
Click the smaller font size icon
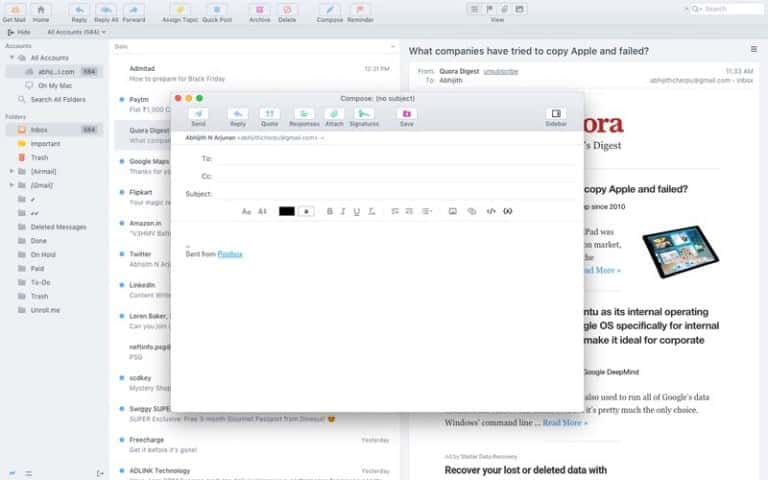pos(263,212)
